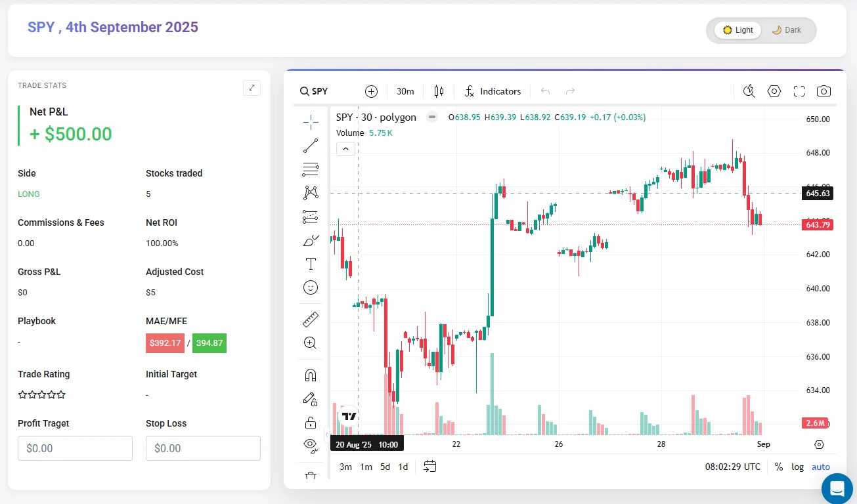This screenshot has height=504, width=857.
Task: Open the Indicators menu
Action: click(x=493, y=91)
